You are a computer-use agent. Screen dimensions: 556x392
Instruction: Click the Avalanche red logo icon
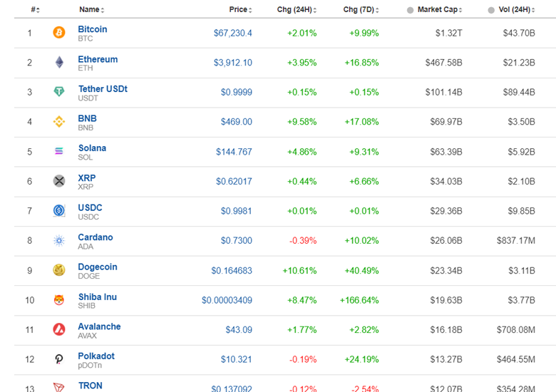[59, 329]
